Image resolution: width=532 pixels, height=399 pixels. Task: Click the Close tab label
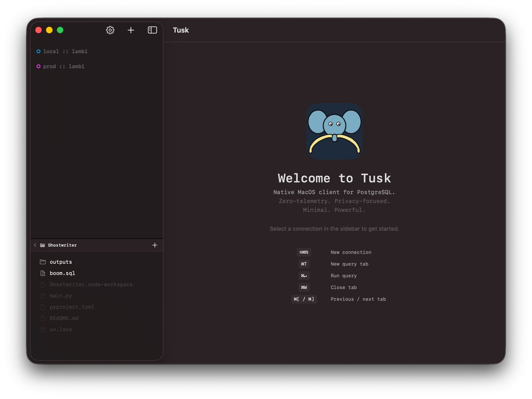pos(344,287)
